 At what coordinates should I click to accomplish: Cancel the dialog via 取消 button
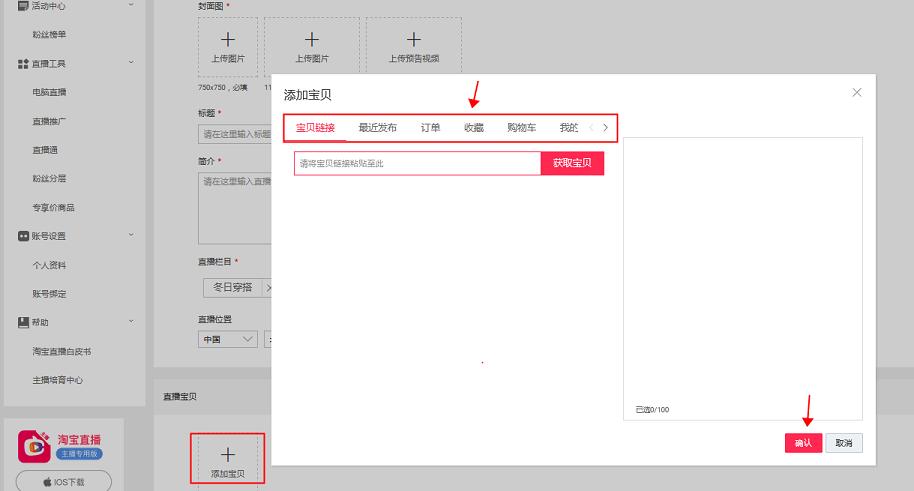point(844,443)
